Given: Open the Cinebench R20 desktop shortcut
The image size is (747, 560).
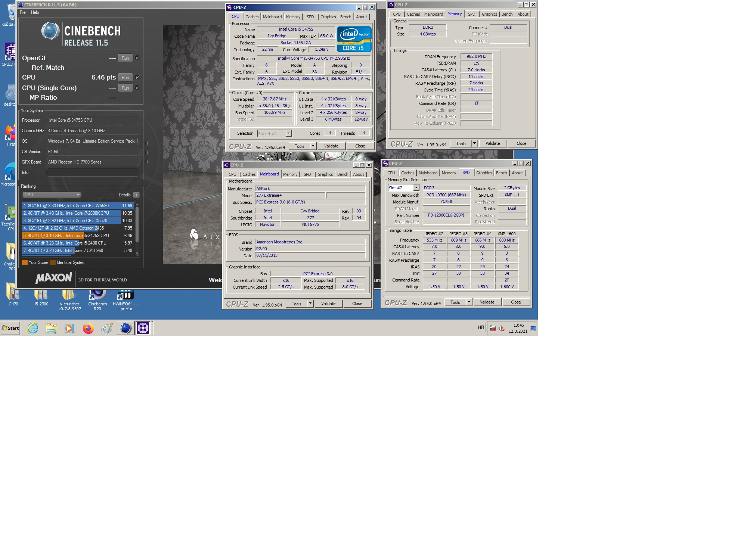Looking at the screenshot, I should pyautogui.click(x=97, y=299).
